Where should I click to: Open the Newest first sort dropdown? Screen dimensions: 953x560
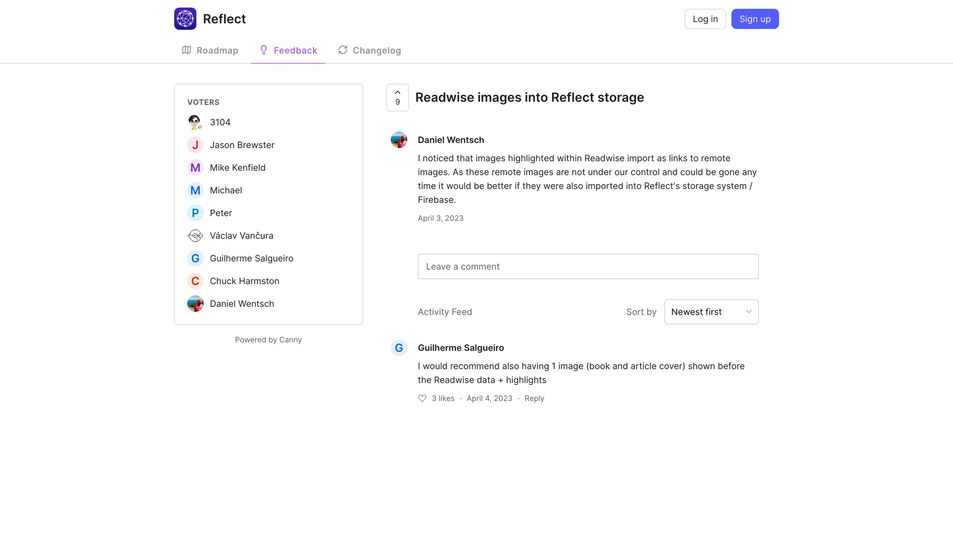coord(711,312)
